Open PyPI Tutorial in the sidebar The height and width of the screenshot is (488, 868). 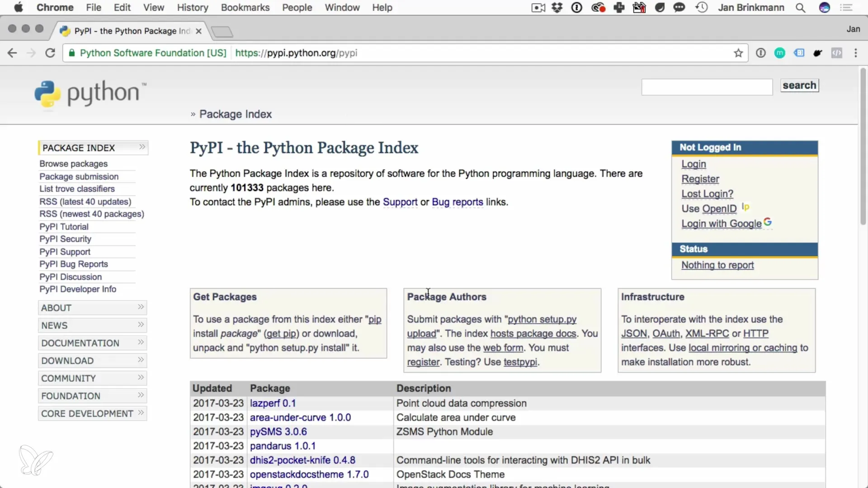[x=64, y=226]
